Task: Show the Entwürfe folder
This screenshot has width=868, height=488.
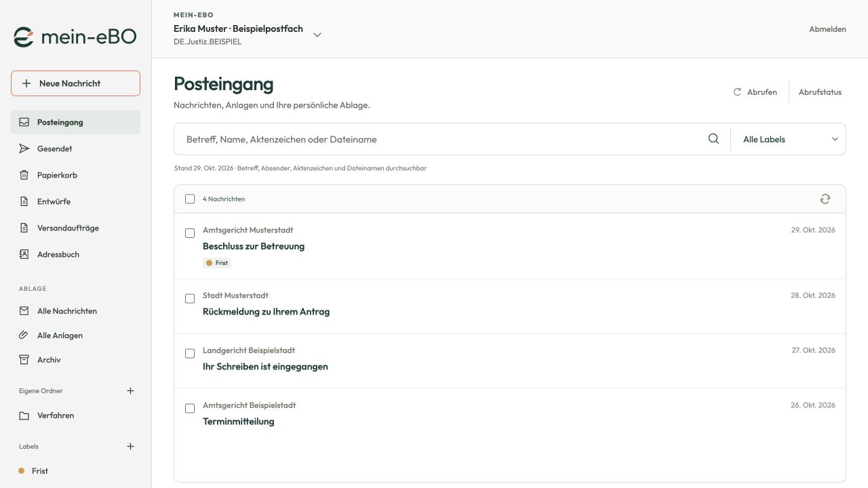Action: tap(75, 201)
